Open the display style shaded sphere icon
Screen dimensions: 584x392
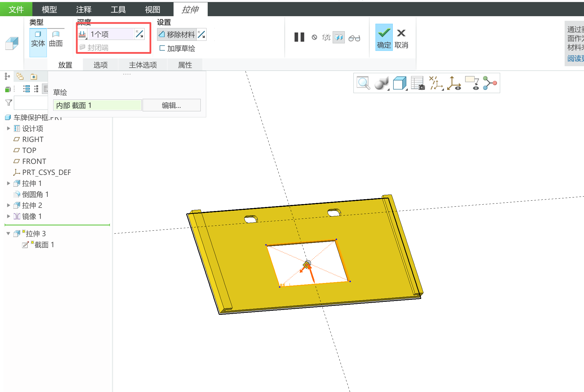[381, 83]
